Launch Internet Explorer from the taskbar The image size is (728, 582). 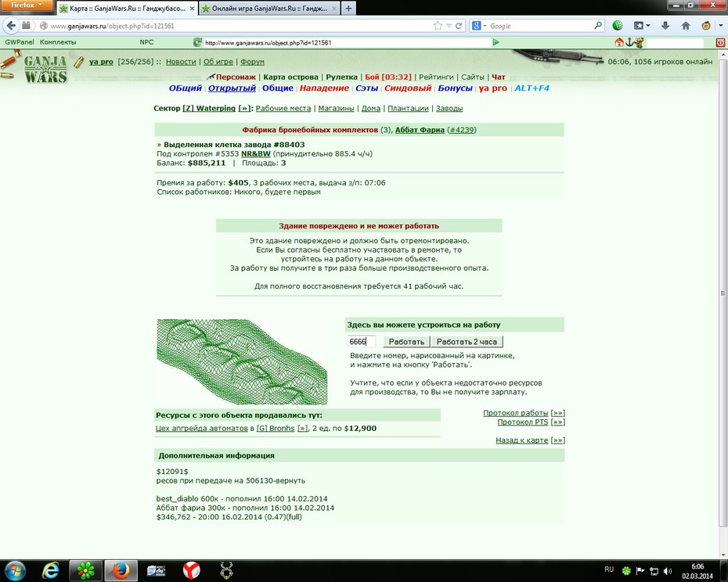point(50,570)
